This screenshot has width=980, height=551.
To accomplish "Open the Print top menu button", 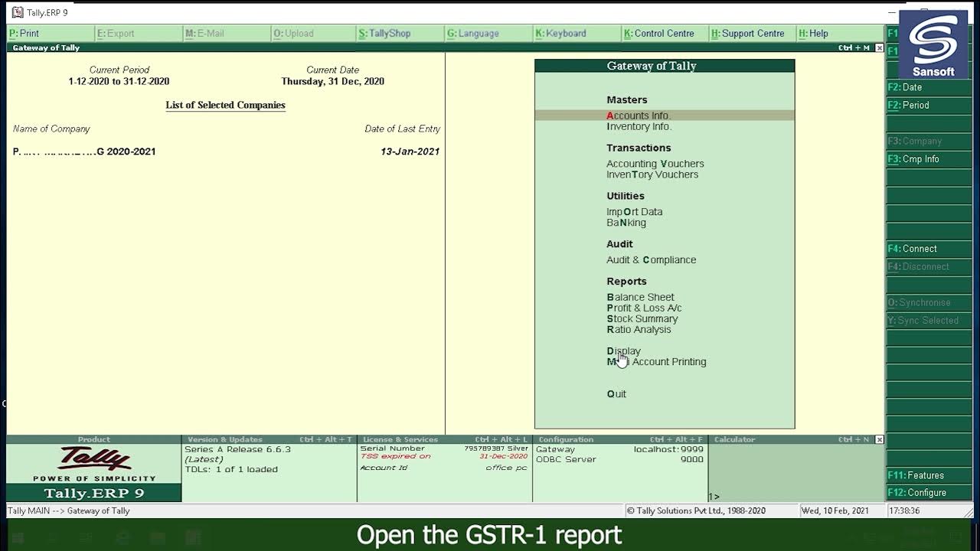I will 50,34.
